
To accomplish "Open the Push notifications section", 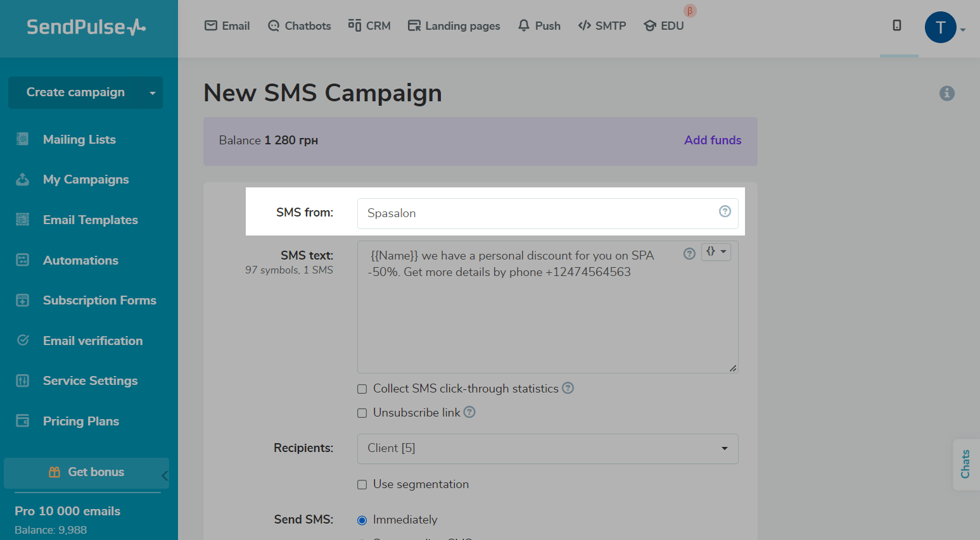I will pos(539,26).
